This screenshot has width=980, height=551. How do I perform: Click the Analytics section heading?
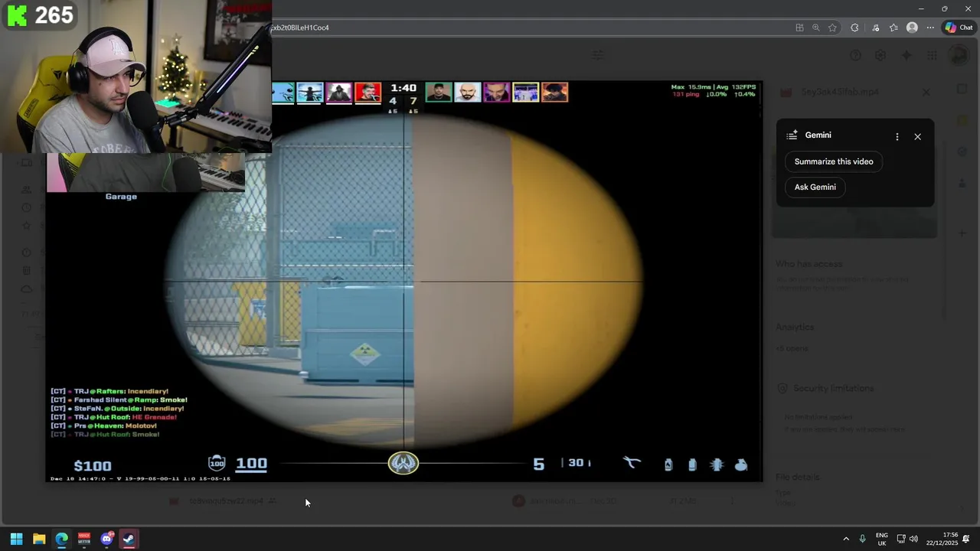point(795,327)
